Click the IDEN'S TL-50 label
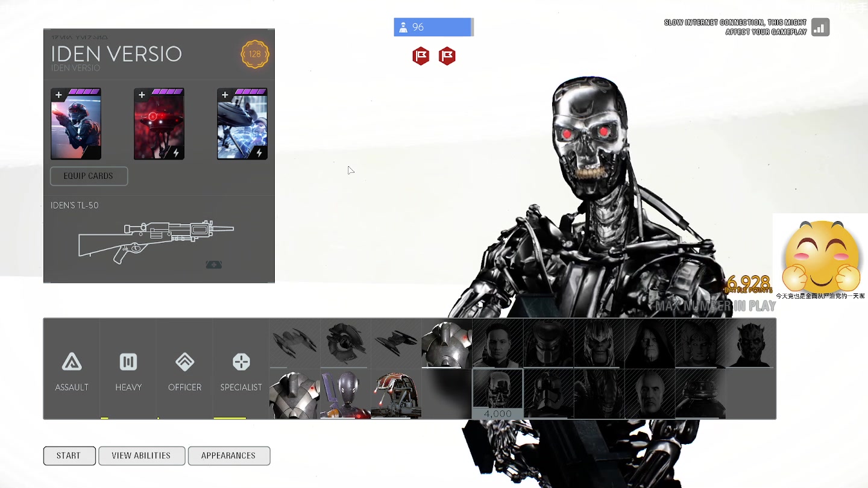 tap(75, 205)
